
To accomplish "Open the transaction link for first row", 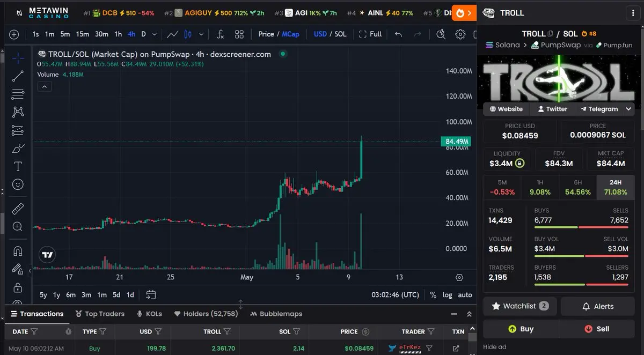I will tap(456, 348).
